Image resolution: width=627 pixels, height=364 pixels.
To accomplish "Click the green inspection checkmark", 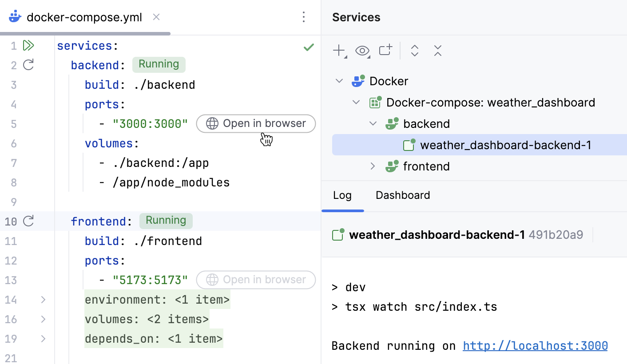I will (309, 47).
